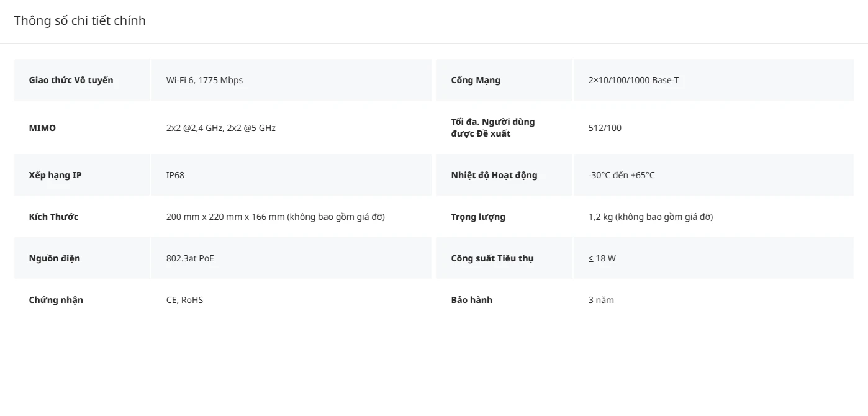Select the "3 năm" warranty value
Screen dimensions: 868x416
click(x=601, y=300)
